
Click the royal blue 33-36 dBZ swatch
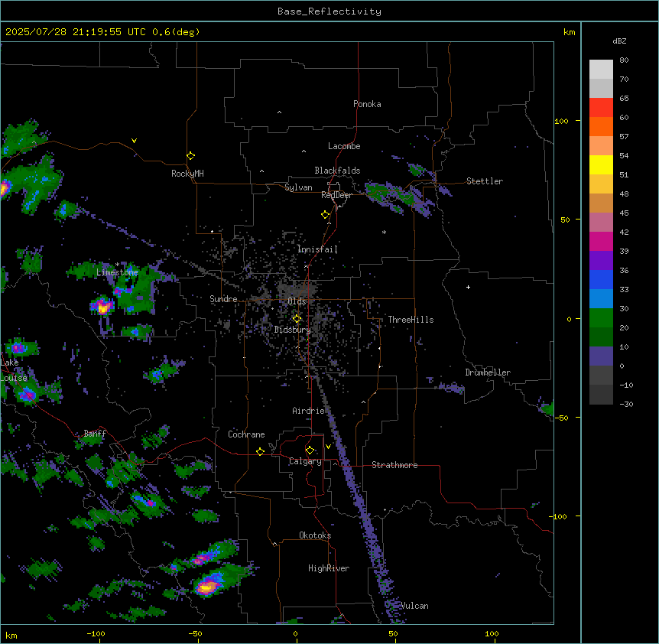(x=601, y=279)
